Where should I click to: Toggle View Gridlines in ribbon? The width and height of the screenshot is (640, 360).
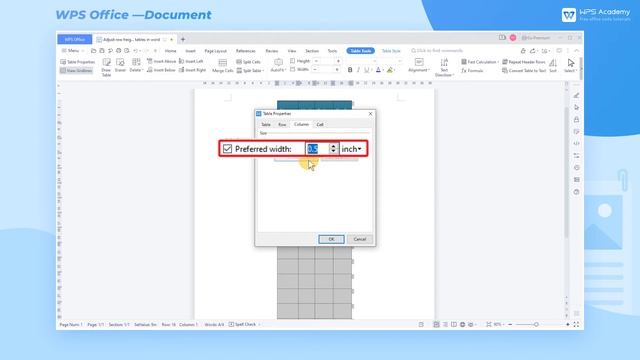(76, 71)
